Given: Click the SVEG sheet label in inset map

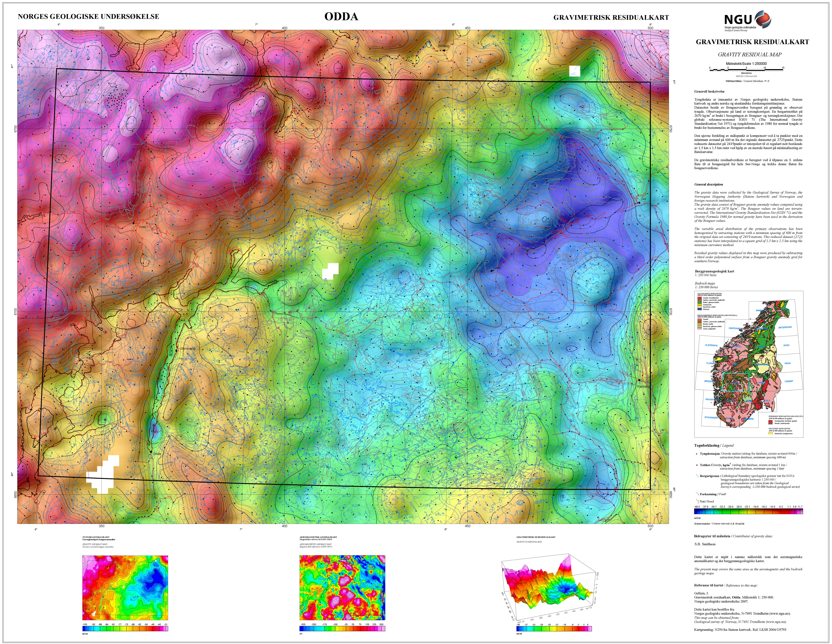Looking at the screenshot, I should click(x=787, y=345).
